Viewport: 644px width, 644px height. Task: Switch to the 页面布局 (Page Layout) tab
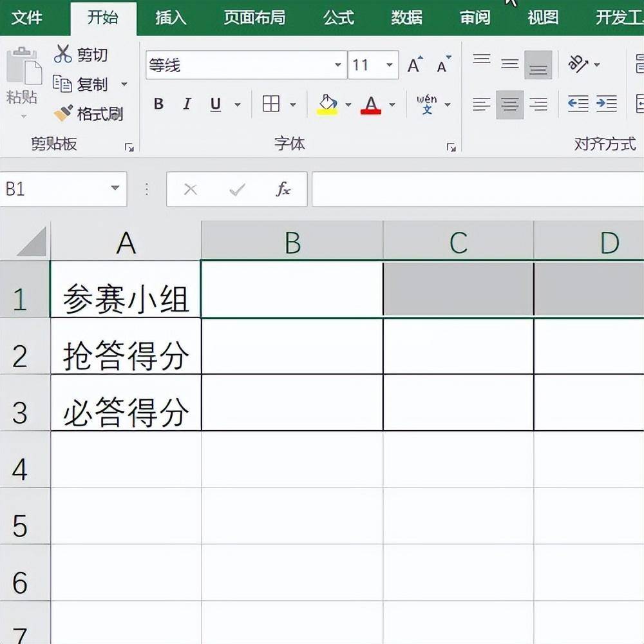(x=254, y=17)
